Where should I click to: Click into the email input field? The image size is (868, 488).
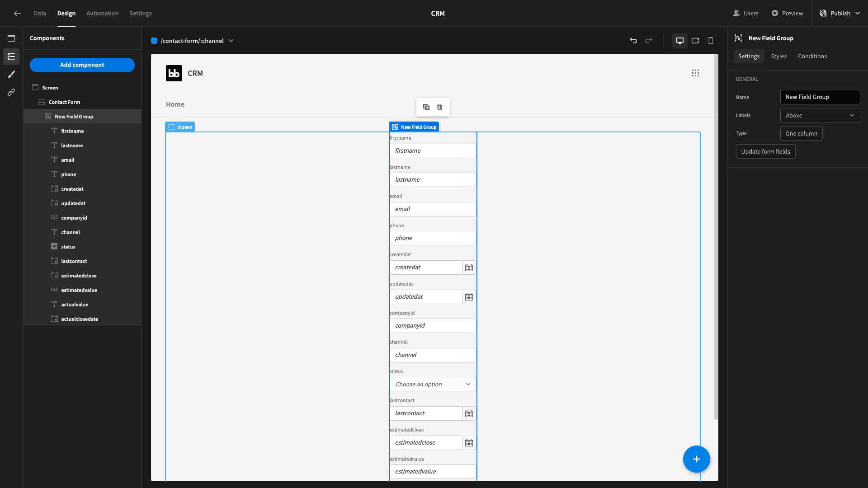point(433,209)
